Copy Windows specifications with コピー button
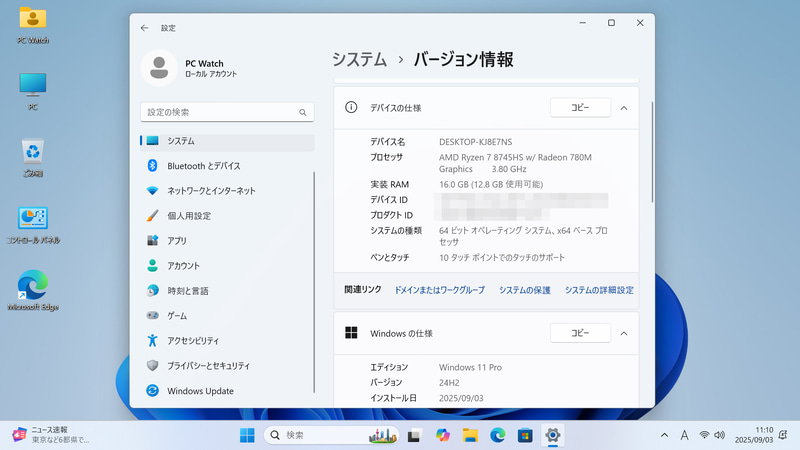This screenshot has height=450, width=800. coord(580,333)
